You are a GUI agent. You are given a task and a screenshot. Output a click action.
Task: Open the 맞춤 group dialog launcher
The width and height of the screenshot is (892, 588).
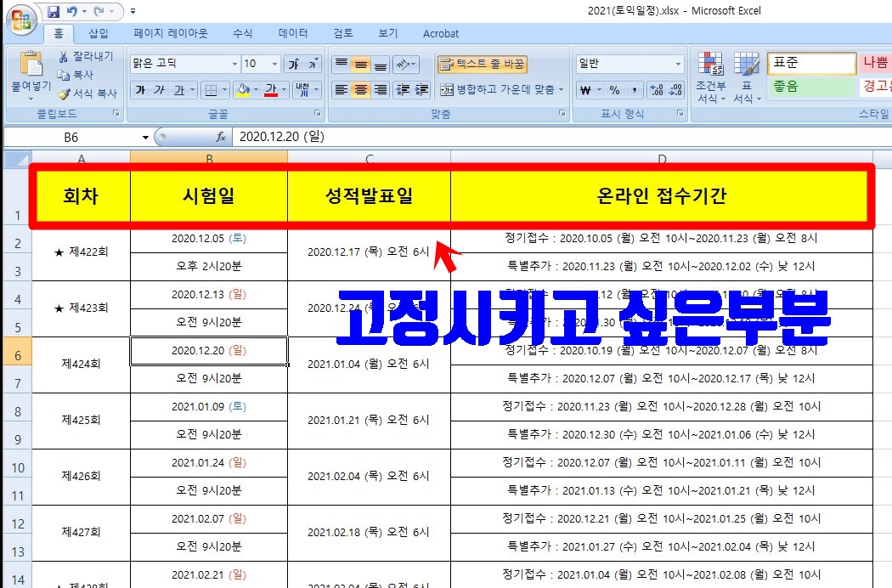[x=562, y=113]
